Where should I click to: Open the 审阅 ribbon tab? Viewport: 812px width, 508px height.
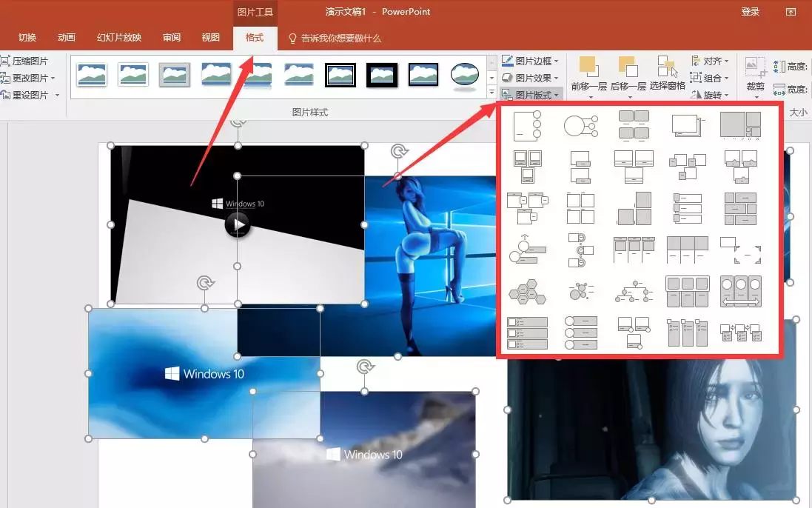(x=172, y=37)
